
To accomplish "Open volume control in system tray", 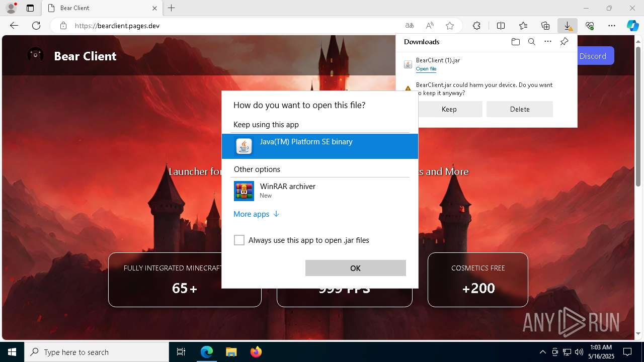I will click(579, 352).
